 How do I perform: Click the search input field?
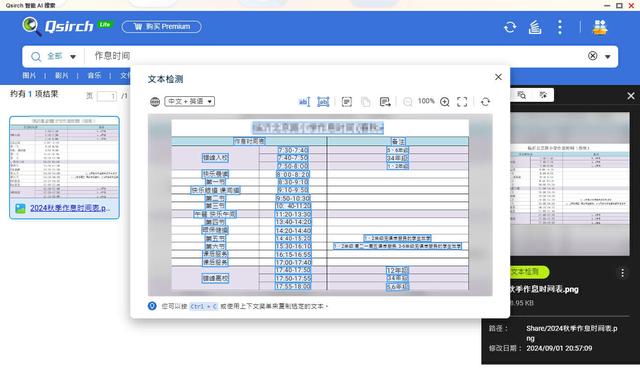tap(335, 56)
